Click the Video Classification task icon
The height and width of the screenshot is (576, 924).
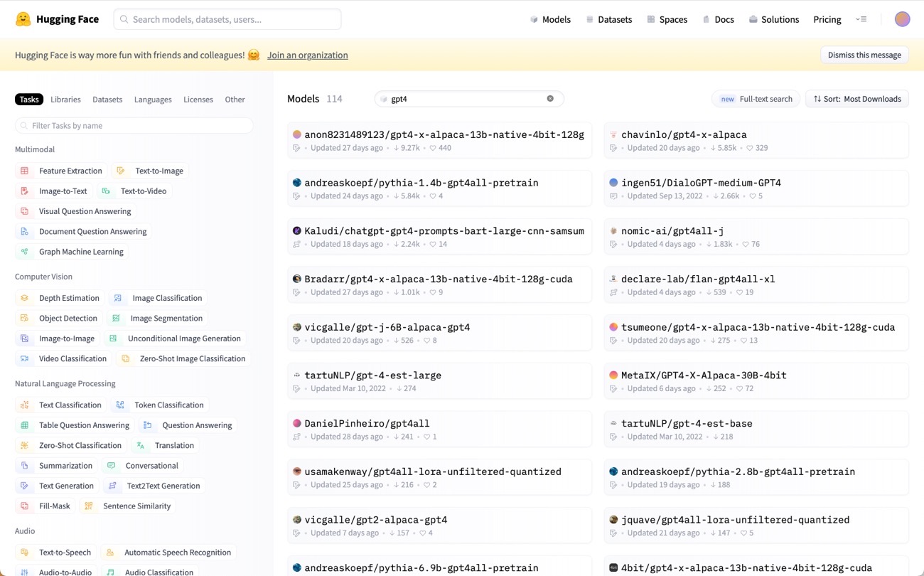(25, 359)
